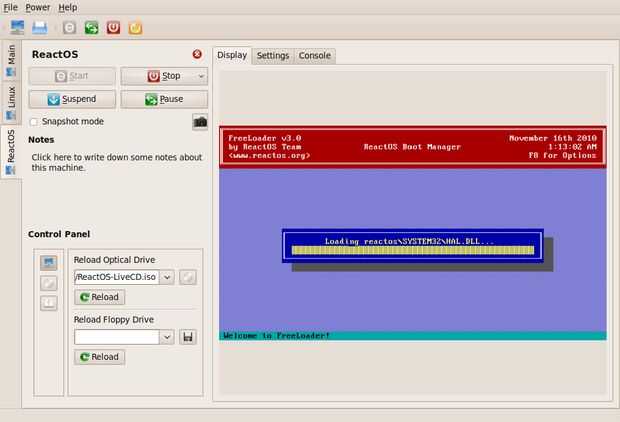Select the optical disc icon in the Control Panel sidebar
The height and width of the screenshot is (422, 620).
click(x=49, y=283)
